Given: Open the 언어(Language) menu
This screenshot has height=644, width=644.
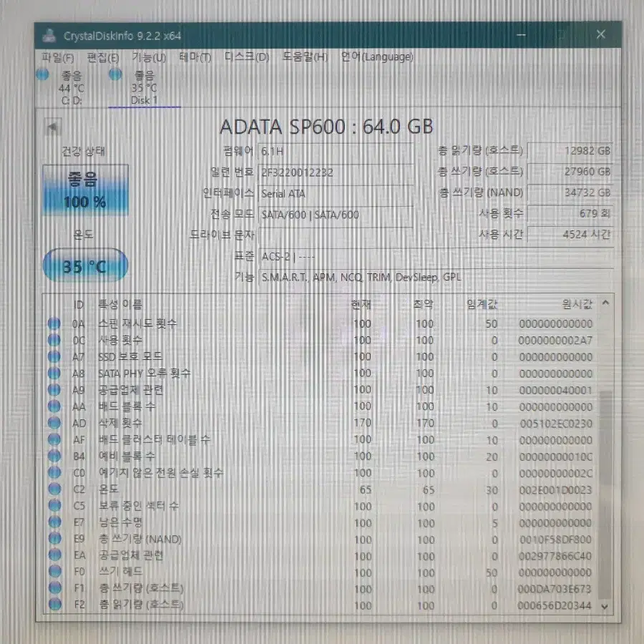Looking at the screenshot, I should (x=377, y=57).
